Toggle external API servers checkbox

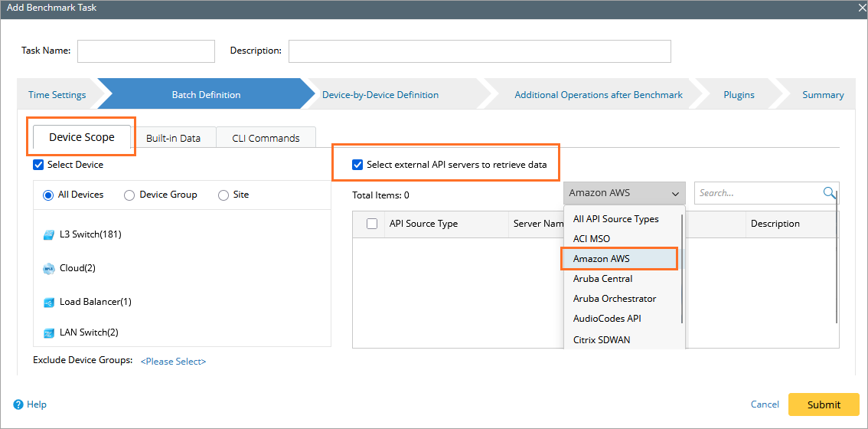click(x=357, y=165)
